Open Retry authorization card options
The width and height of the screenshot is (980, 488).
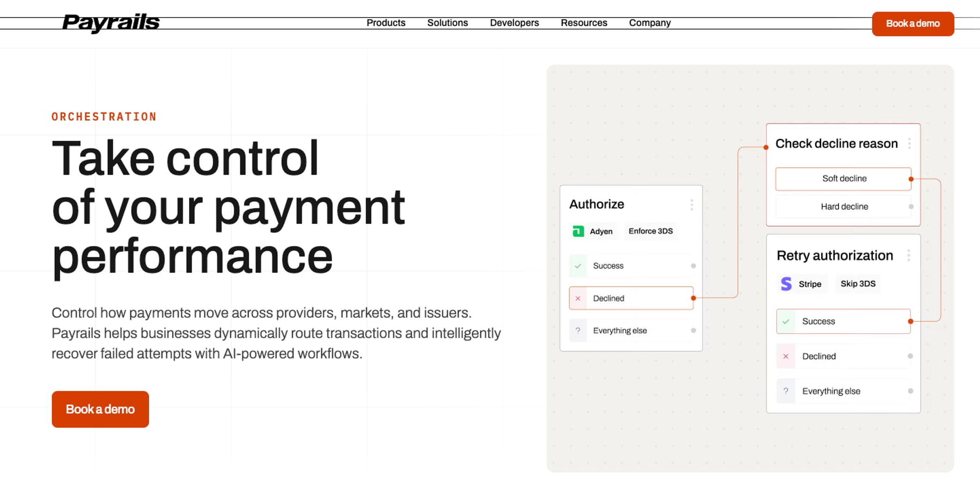pos(909,255)
